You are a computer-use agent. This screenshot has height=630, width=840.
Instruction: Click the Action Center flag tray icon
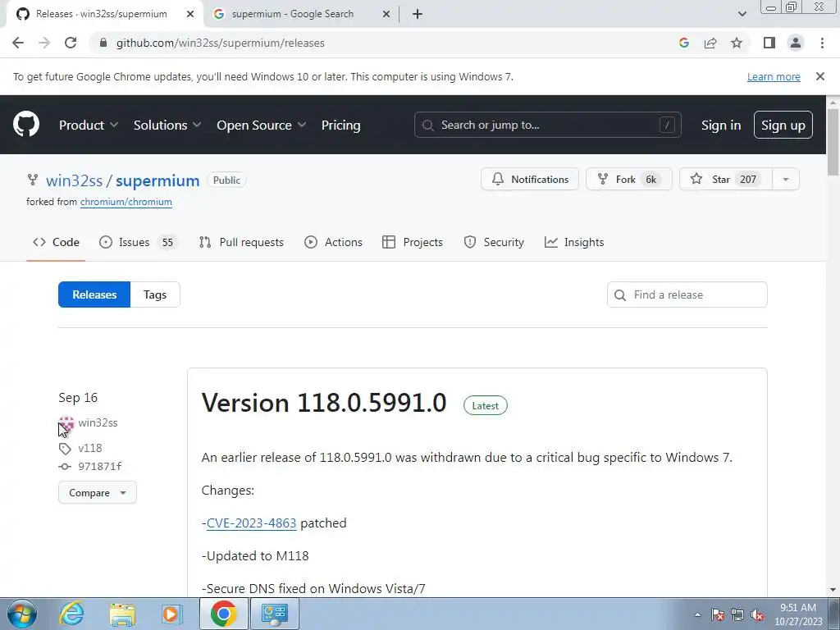coord(717,614)
